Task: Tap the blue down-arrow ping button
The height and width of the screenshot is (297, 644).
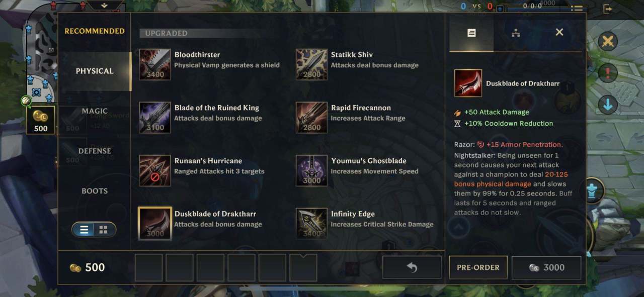Action: pos(608,105)
